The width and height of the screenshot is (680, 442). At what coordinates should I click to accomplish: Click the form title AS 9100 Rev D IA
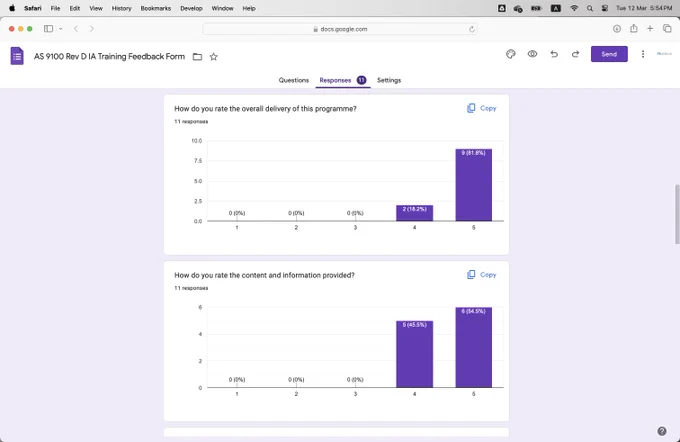pyautogui.click(x=109, y=56)
